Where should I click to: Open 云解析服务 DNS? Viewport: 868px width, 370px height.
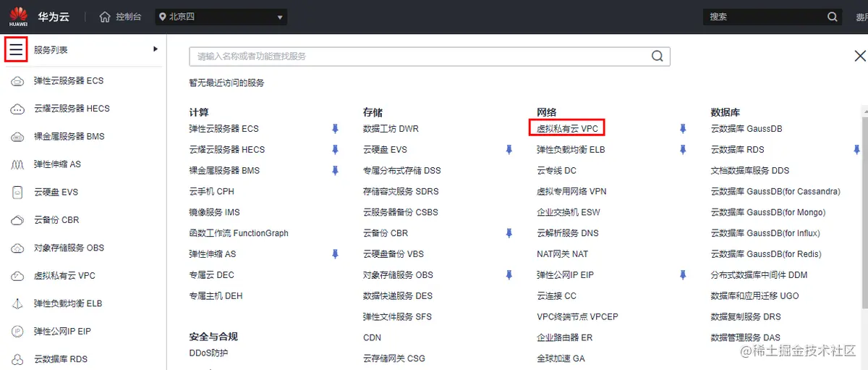point(568,234)
